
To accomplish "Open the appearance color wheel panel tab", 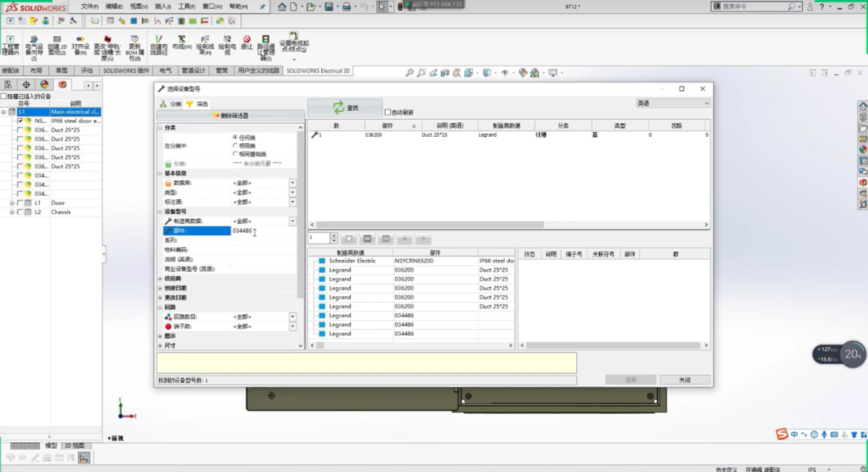I will coord(44,85).
